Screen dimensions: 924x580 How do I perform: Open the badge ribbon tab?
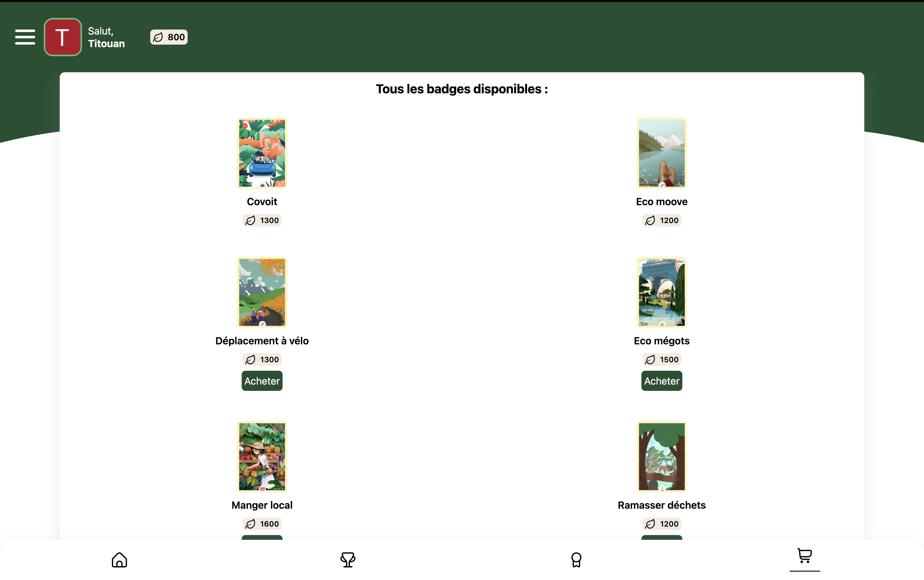click(576, 560)
